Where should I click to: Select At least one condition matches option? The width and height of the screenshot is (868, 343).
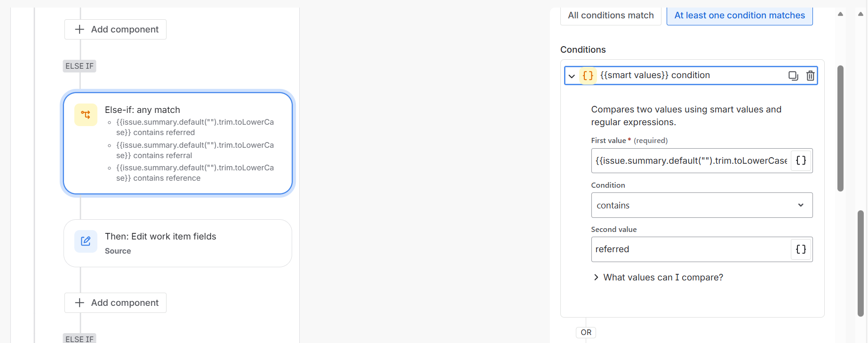coord(740,16)
